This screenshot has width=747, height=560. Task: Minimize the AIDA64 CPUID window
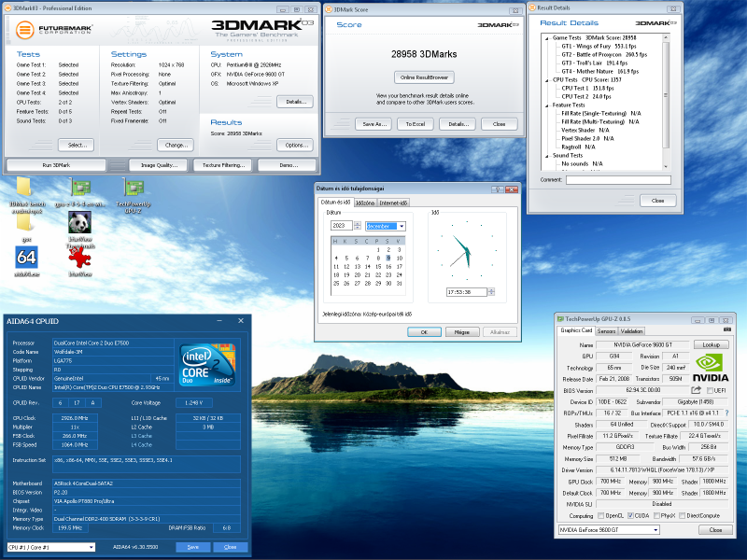click(219, 321)
